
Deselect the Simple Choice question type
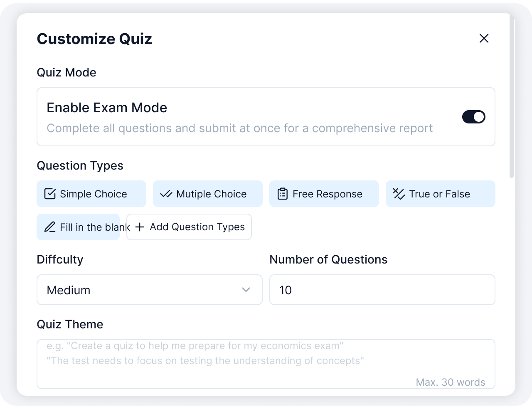91,194
